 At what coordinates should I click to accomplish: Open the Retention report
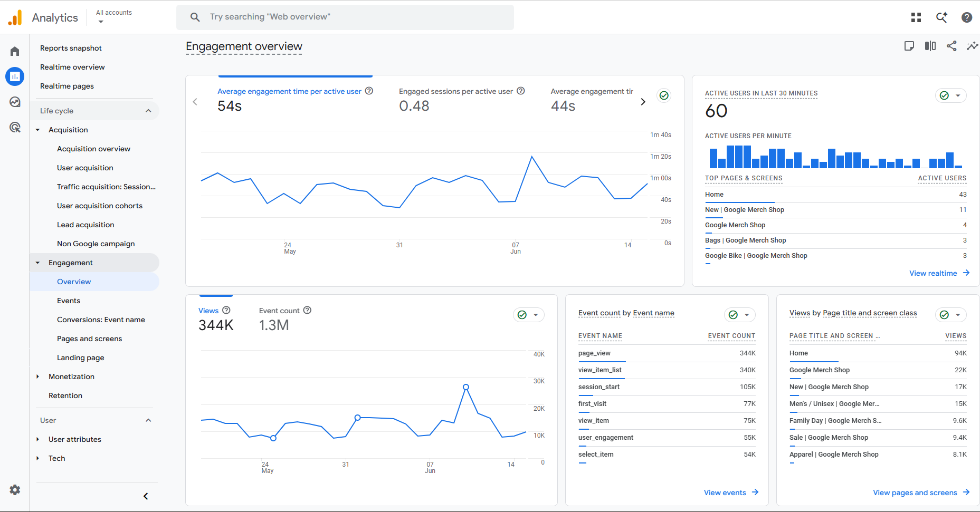[65, 395]
